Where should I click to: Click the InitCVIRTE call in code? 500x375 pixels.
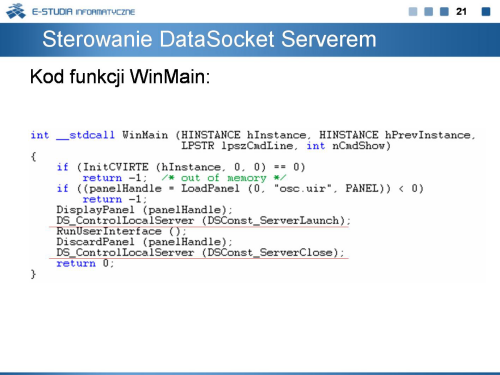click(x=115, y=167)
